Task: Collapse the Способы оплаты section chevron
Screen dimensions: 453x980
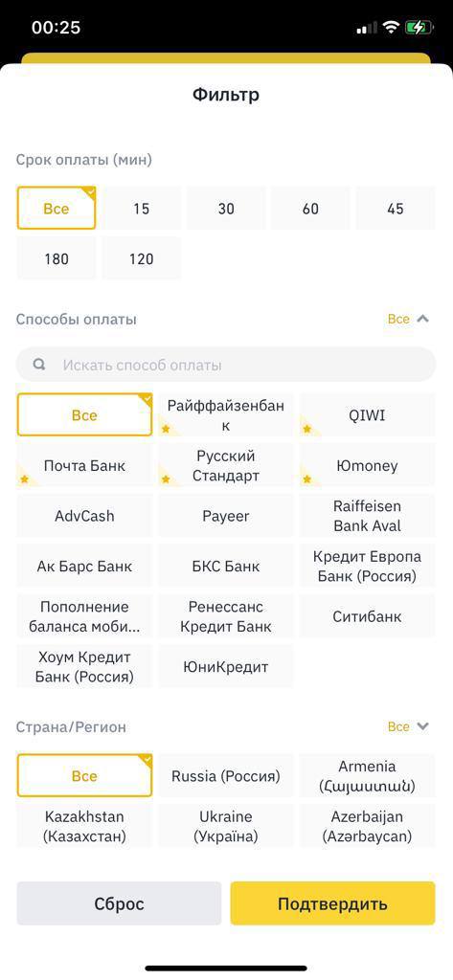Action: tap(423, 319)
